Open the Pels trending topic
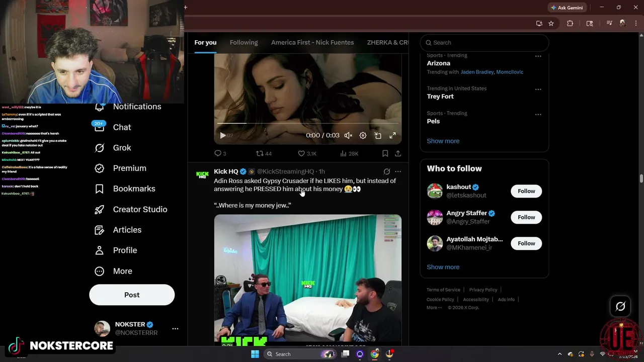The height and width of the screenshot is (362, 644). tap(433, 121)
